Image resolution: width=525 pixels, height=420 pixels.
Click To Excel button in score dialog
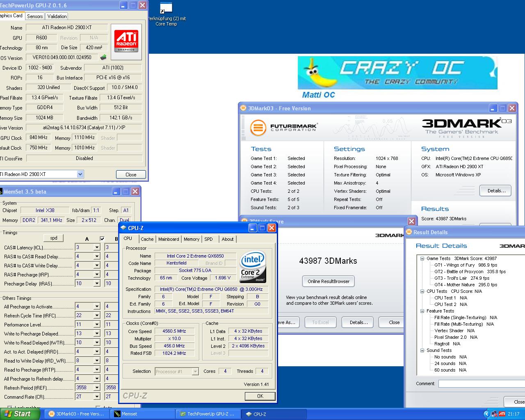(x=320, y=322)
